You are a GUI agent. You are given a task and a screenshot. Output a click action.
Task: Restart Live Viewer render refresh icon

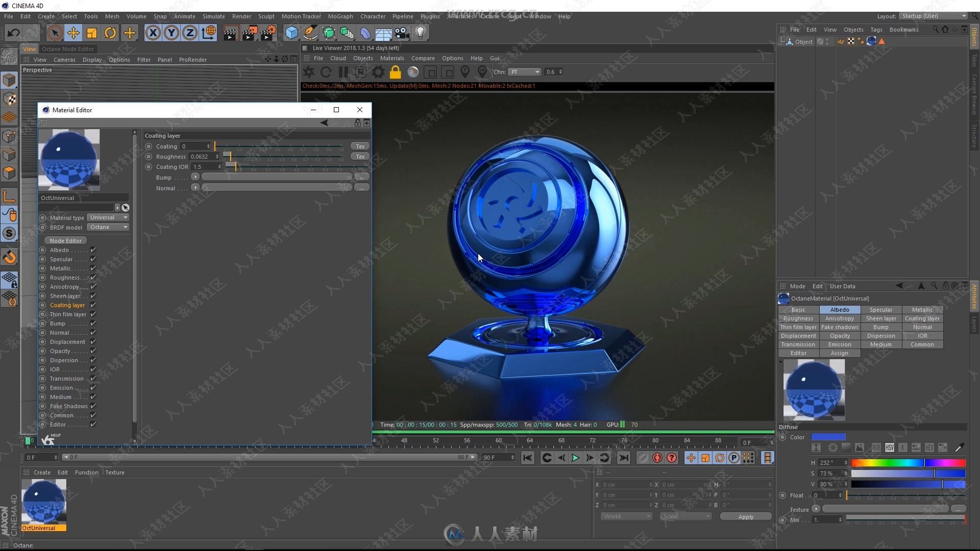pos(326,72)
